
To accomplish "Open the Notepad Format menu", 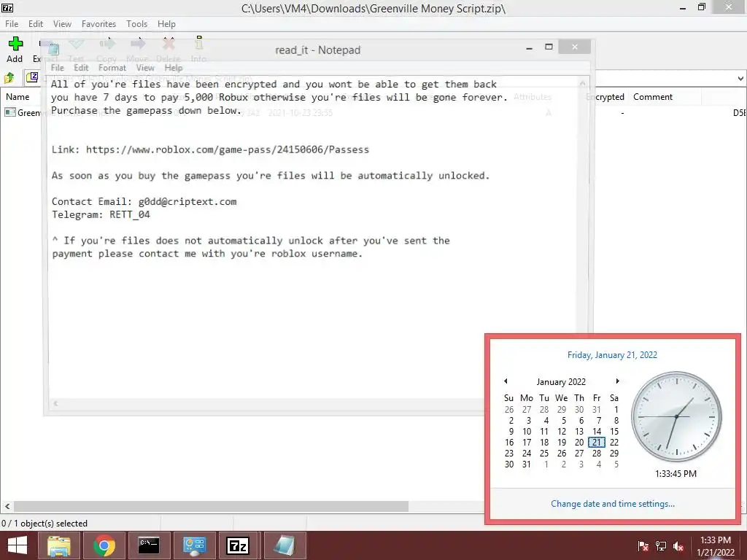I will (x=112, y=68).
